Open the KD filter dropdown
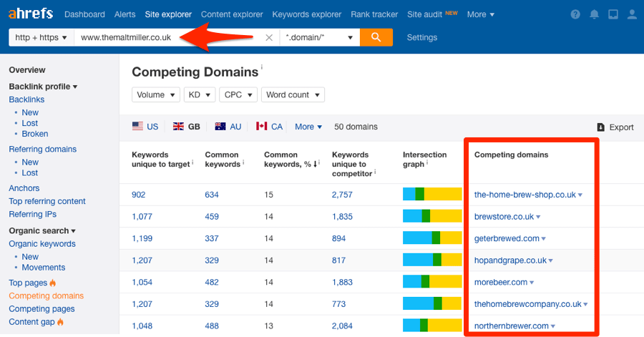 (200, 95)
